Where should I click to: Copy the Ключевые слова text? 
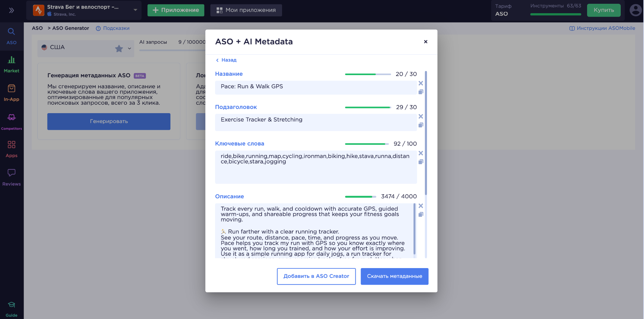(x=421, y=162)
